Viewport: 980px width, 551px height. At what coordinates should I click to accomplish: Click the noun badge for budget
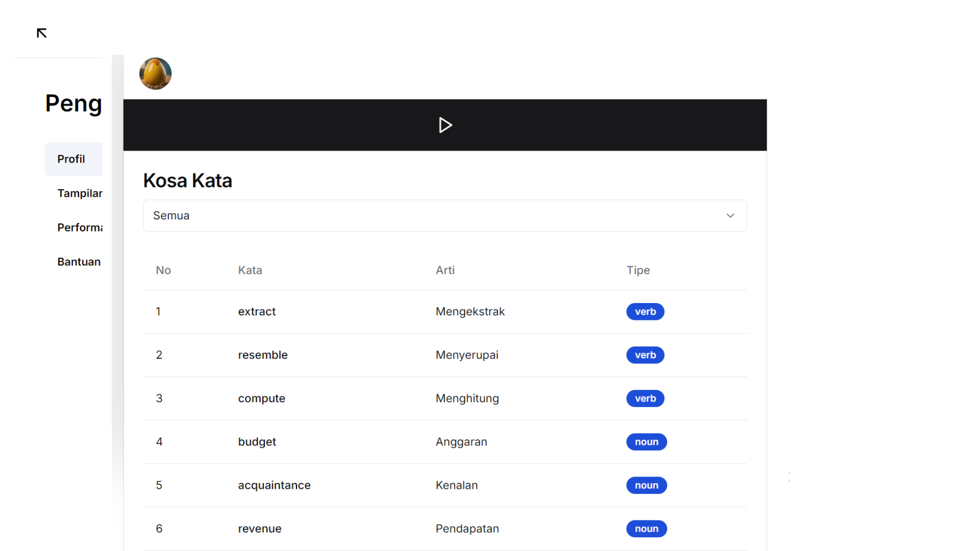pos(646,442)
